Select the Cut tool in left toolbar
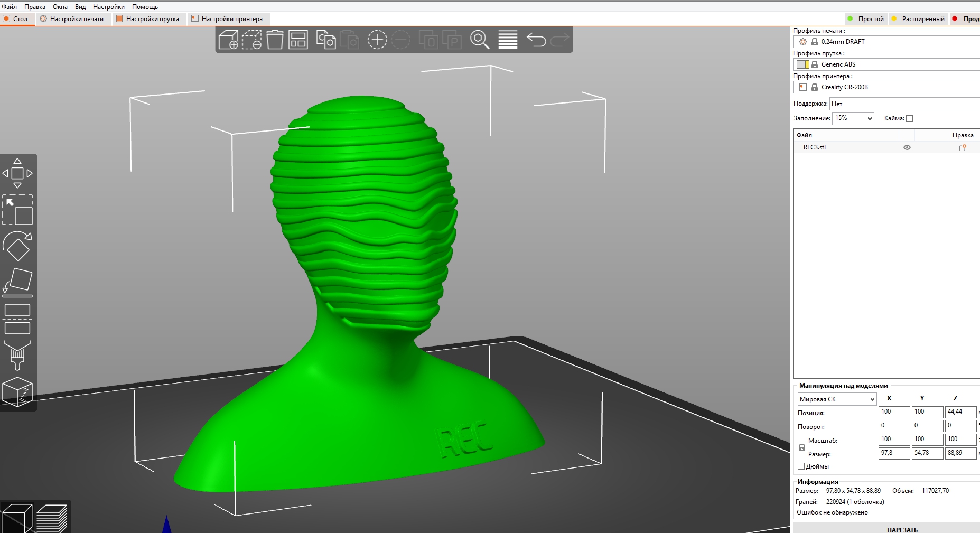 point(17,319)
